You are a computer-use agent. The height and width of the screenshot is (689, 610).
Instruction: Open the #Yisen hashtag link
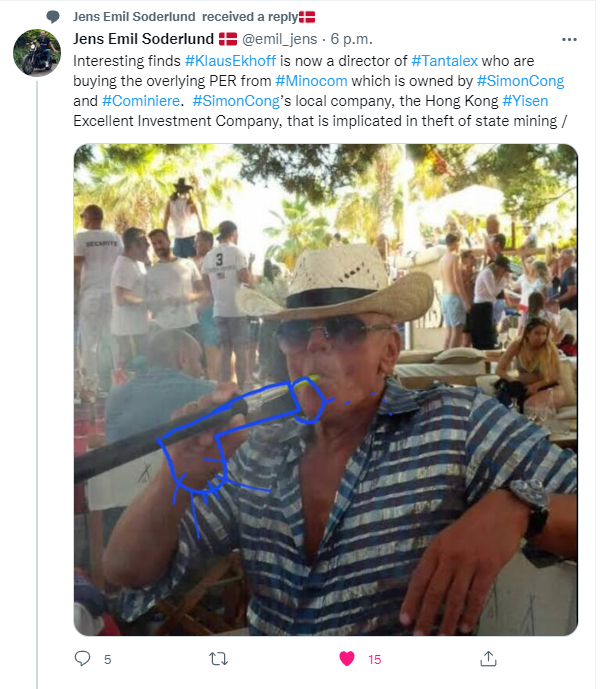pos(525,101)
